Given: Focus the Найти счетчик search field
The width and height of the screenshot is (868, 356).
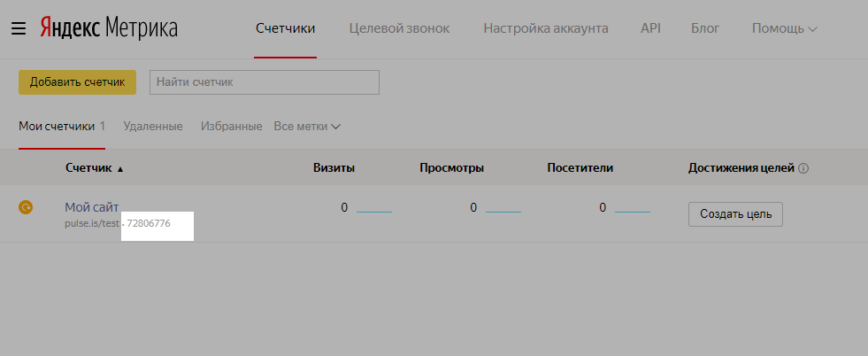Looking at the screenshot, I should coord(265,82).
